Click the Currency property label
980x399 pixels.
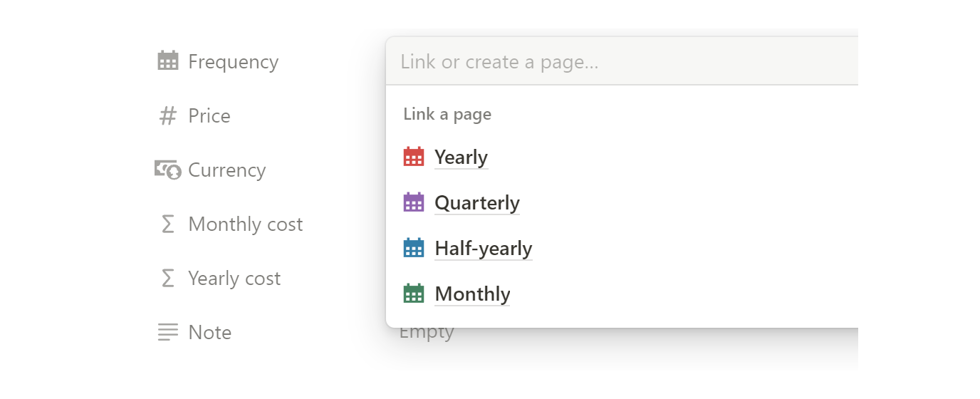coord(226,170)
